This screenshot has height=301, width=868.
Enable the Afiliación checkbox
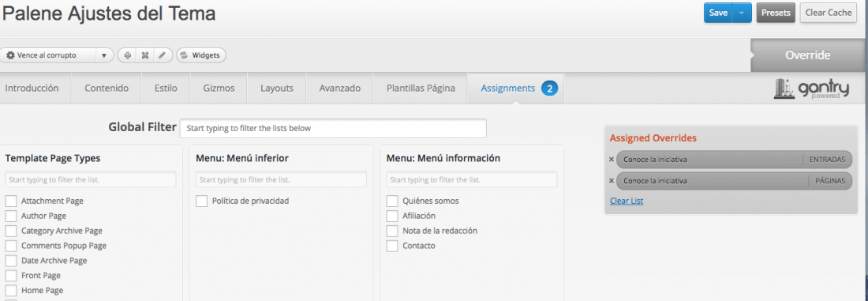tap(392, 216)
